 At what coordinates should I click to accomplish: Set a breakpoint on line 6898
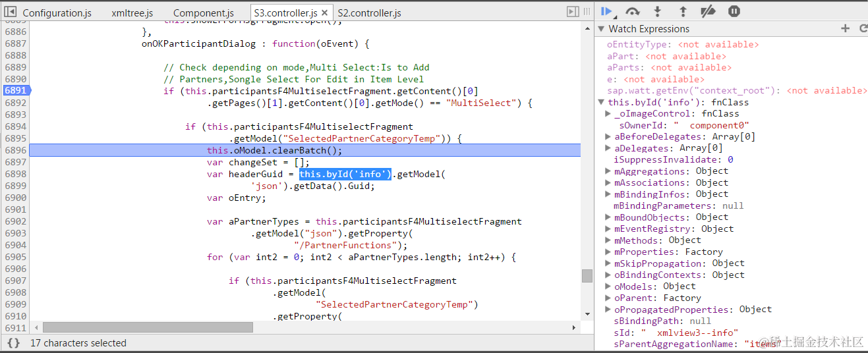(x=16, y=174)
